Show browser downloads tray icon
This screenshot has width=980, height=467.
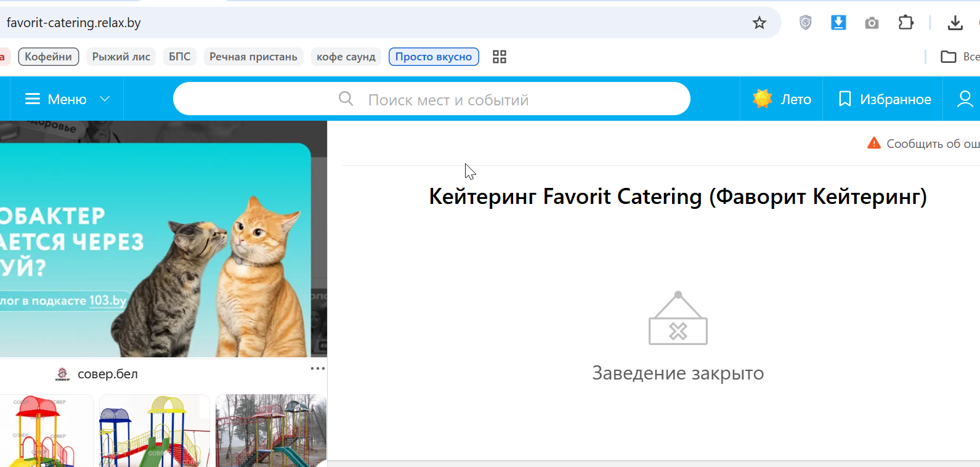[955, 23]
